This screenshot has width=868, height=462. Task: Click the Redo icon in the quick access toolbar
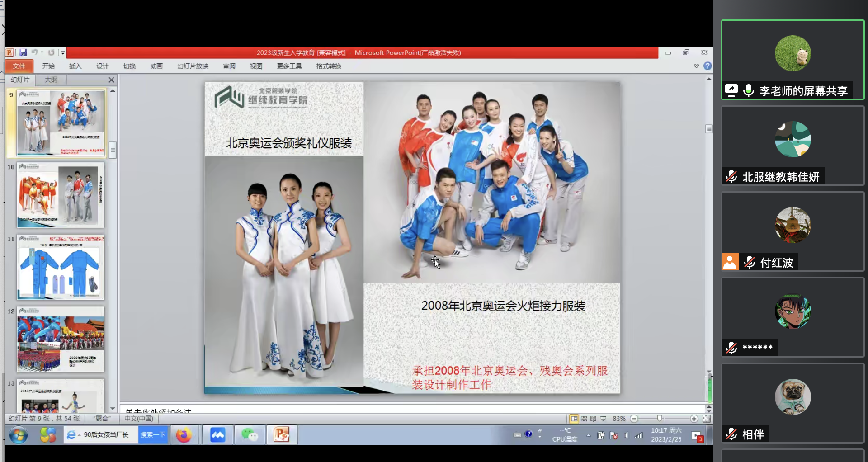51,52
